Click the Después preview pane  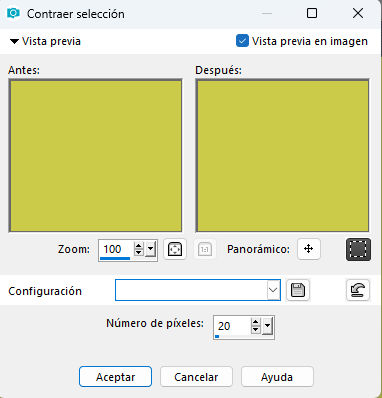point(282,155)
